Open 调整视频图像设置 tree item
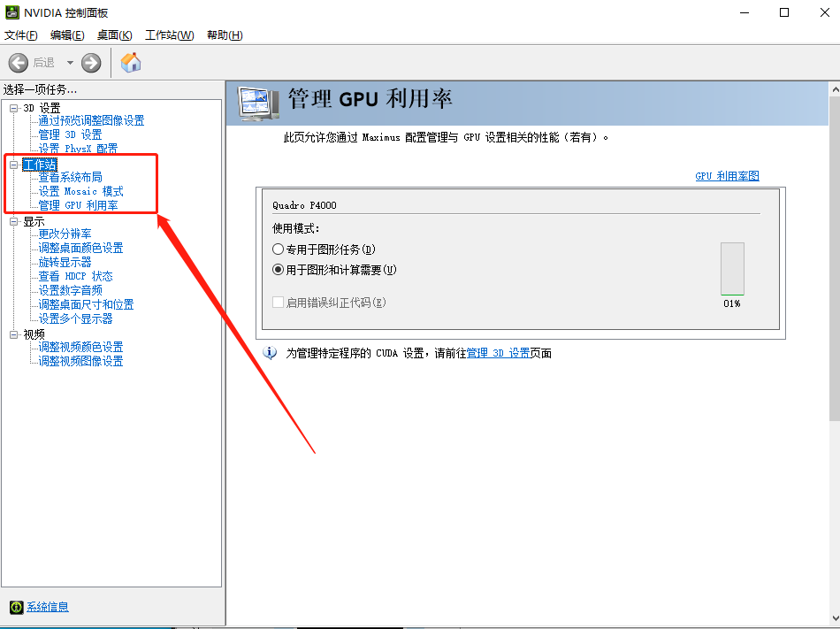Image resolution: width=840 pixels, height=629 pixels. (80, 361)
